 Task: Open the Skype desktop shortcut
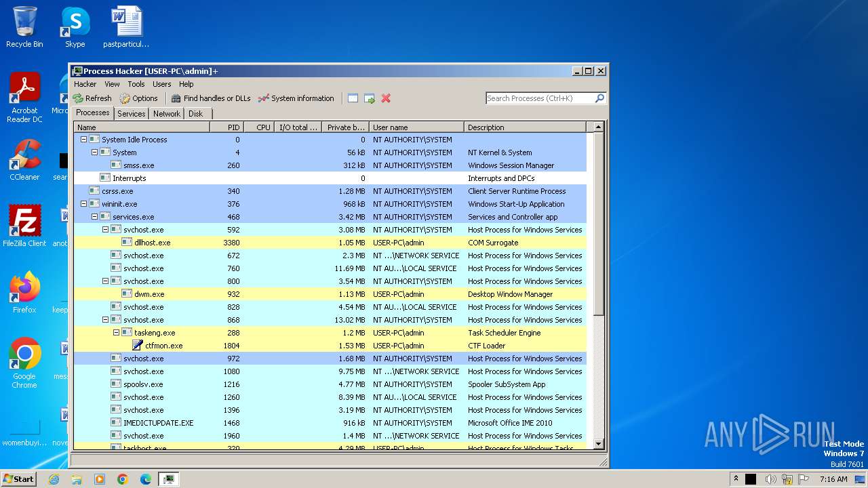(x=75, y=28)
